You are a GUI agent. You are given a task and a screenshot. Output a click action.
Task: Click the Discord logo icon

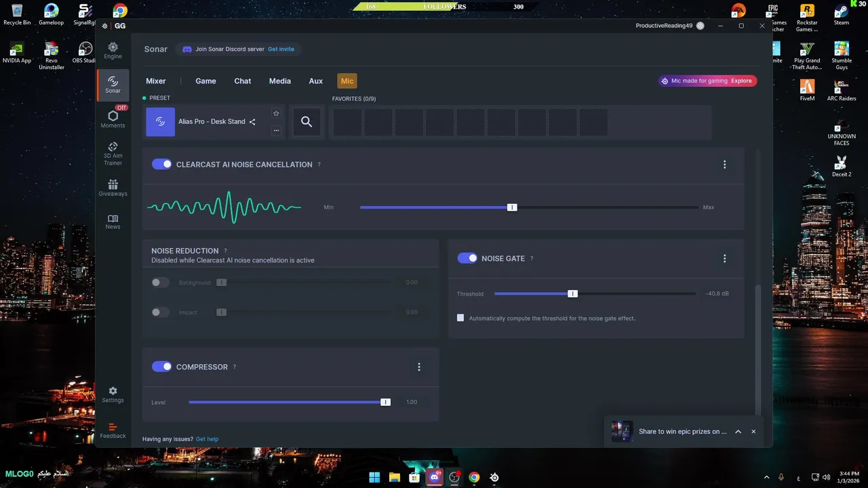[x=187, y=49]
